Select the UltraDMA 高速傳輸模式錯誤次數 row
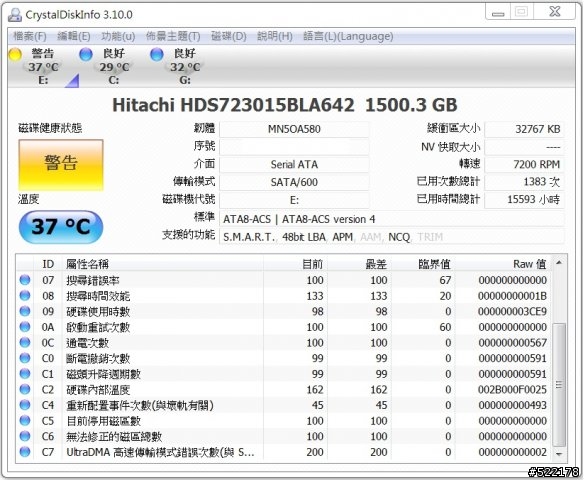The width and height of the screenshot is (584, 480). pos(284,452)
